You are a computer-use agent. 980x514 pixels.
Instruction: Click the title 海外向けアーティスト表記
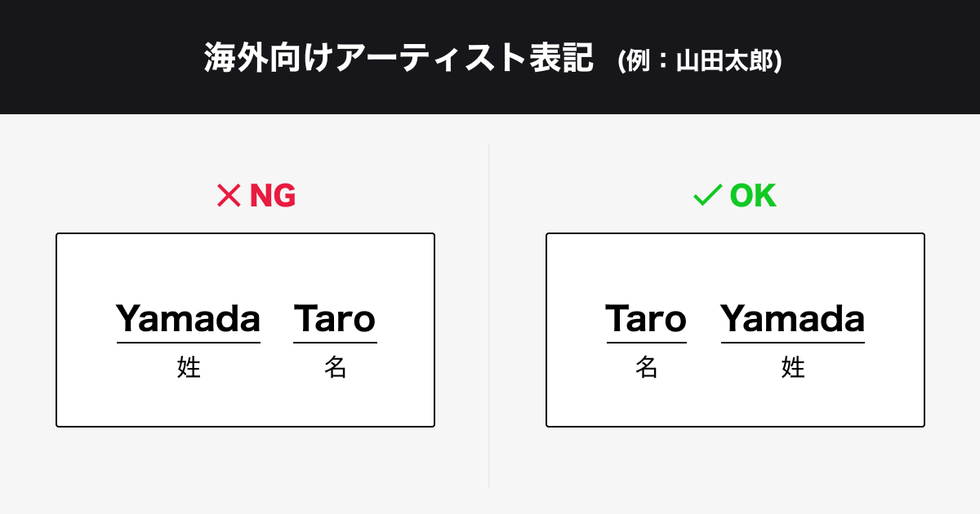coord(398,59)
